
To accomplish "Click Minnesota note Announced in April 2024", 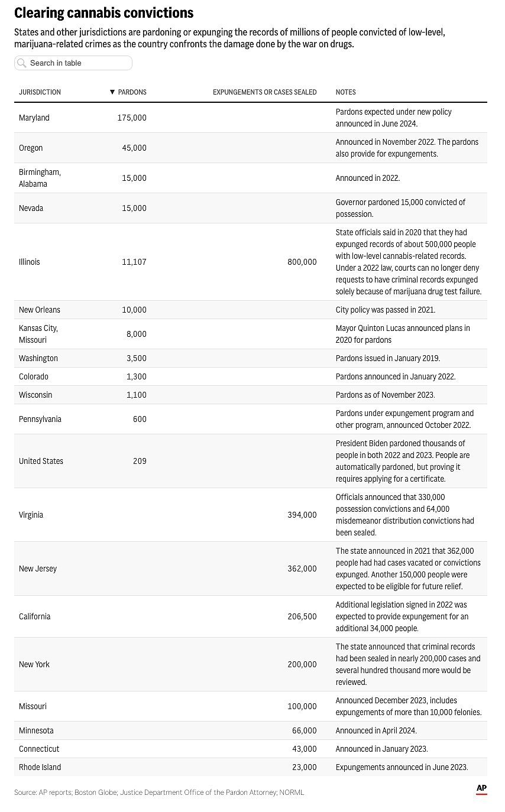I will pyautogui.click(x=375, y=730).
